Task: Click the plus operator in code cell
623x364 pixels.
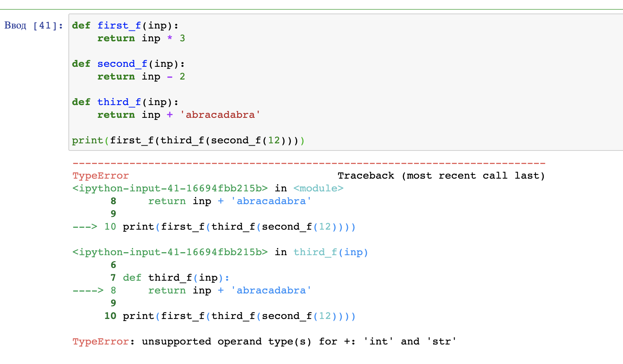Action: tap(170, 115)
